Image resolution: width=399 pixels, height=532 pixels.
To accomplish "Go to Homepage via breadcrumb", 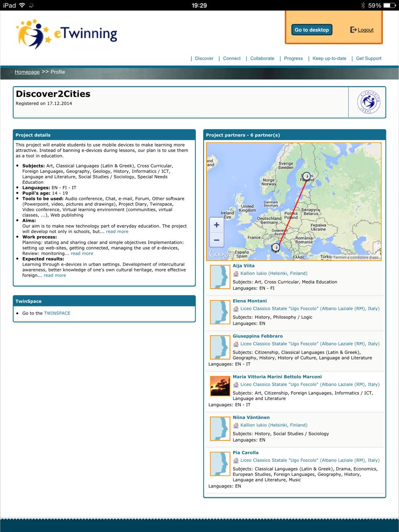I will [x=27, y=72].
